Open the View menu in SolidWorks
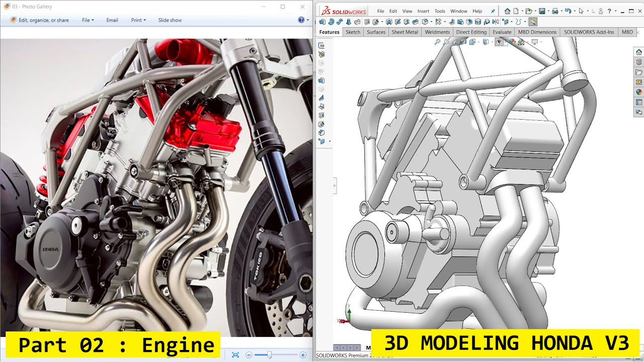Screen dimensions: 644x362 (x=407, y=11)
